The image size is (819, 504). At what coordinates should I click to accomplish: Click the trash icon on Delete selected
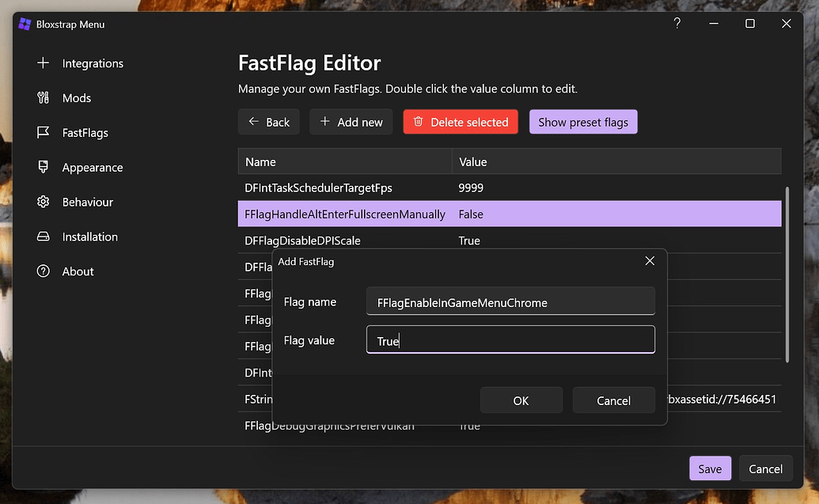pyautogui.click(x=418, y=122)
